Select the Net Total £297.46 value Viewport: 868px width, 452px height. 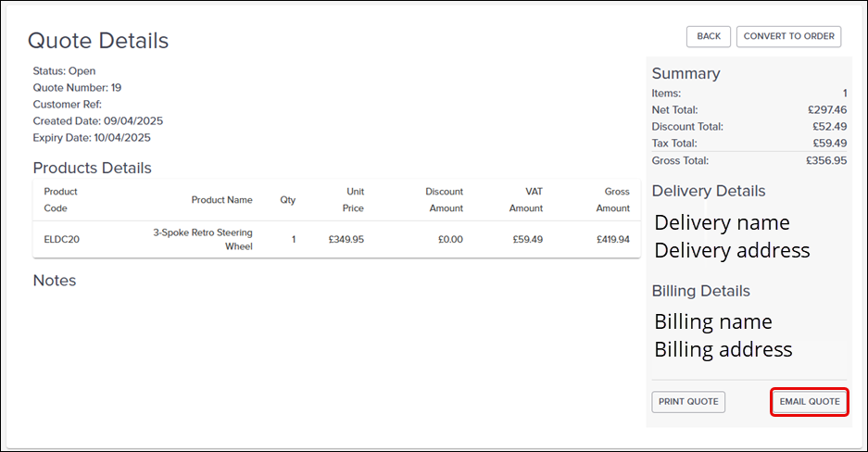click(826, 109)
